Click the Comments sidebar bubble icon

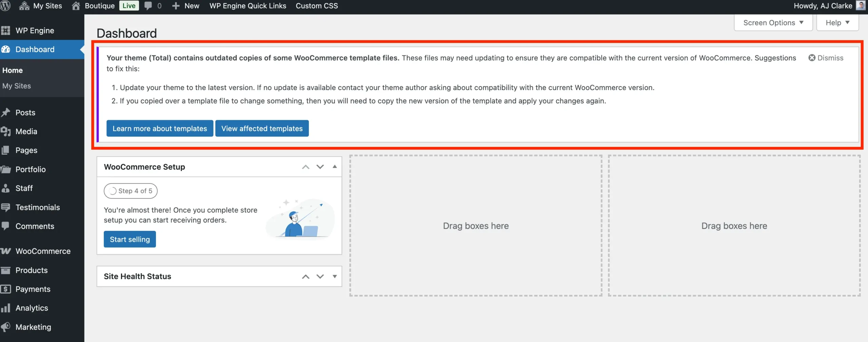[5, 226]
